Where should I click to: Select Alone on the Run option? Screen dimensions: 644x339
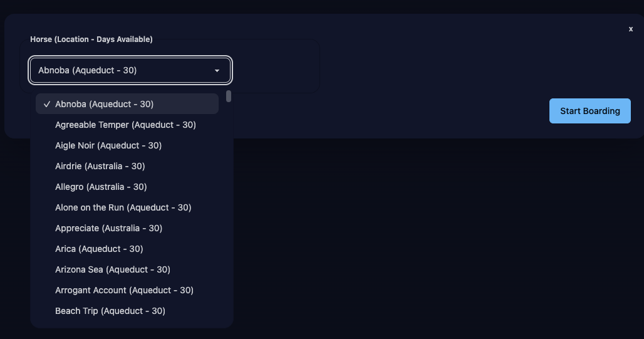point(123,207)
